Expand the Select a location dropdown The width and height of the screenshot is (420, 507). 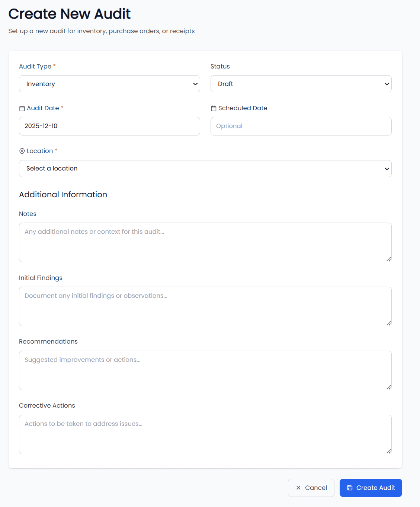point(205,169)
